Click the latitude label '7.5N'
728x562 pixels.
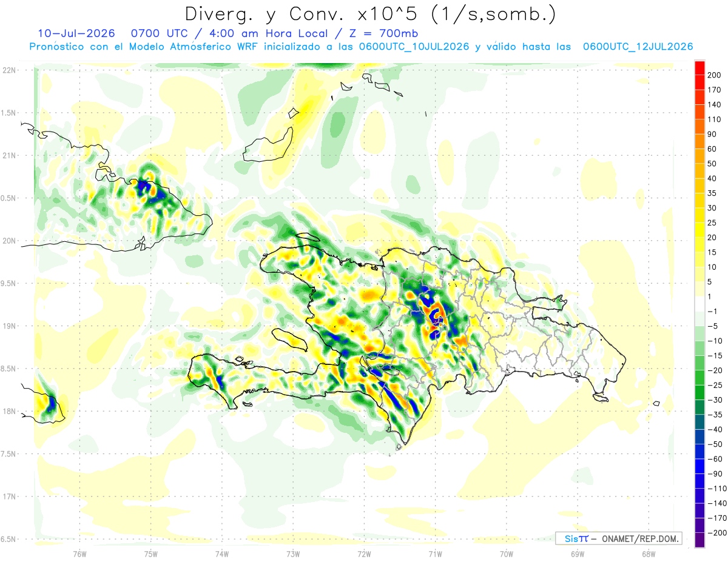8,453
